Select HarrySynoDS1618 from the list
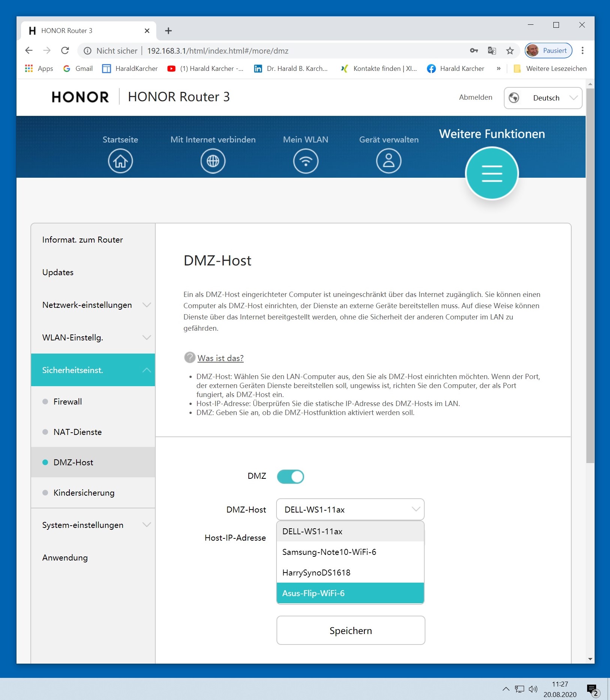 pyautogui.click(x=350, y=573)
